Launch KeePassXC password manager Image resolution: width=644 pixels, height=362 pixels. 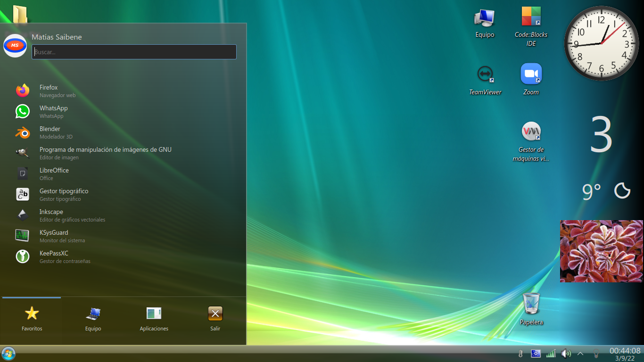point(124,256)
